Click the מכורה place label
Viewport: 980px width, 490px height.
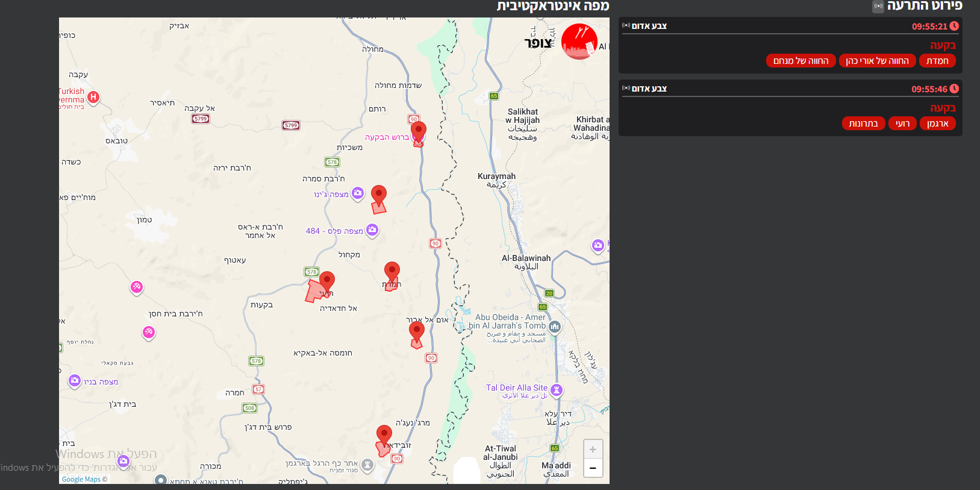(210, 466)
